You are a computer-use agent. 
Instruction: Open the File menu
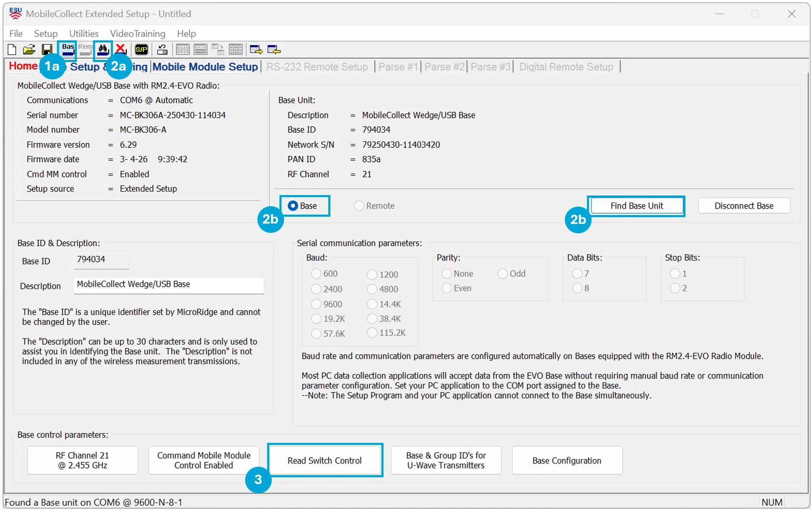[x=16, y=34]
